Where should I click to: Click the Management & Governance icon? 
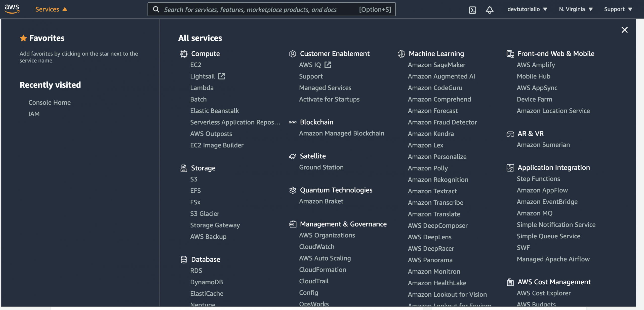pyautogui.click(x=293, y=224)
